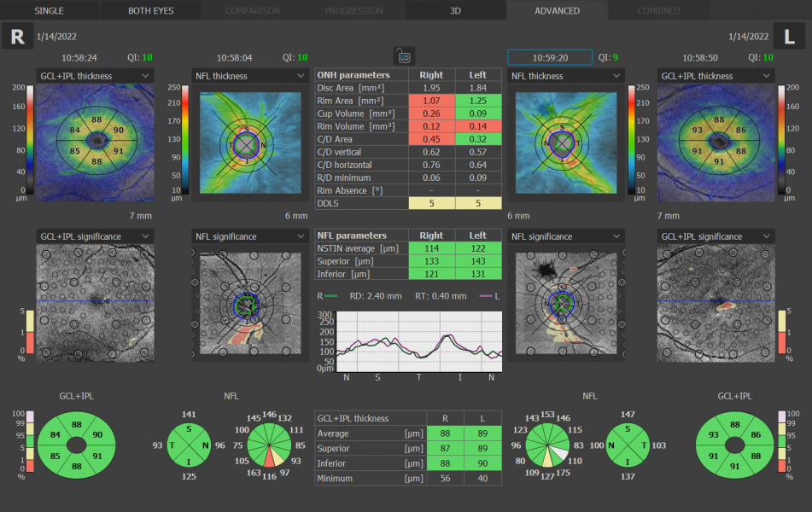Click the right eye GCL+IPL thickness map
Viewport: 812px width, 512px height.
[96, 143]
